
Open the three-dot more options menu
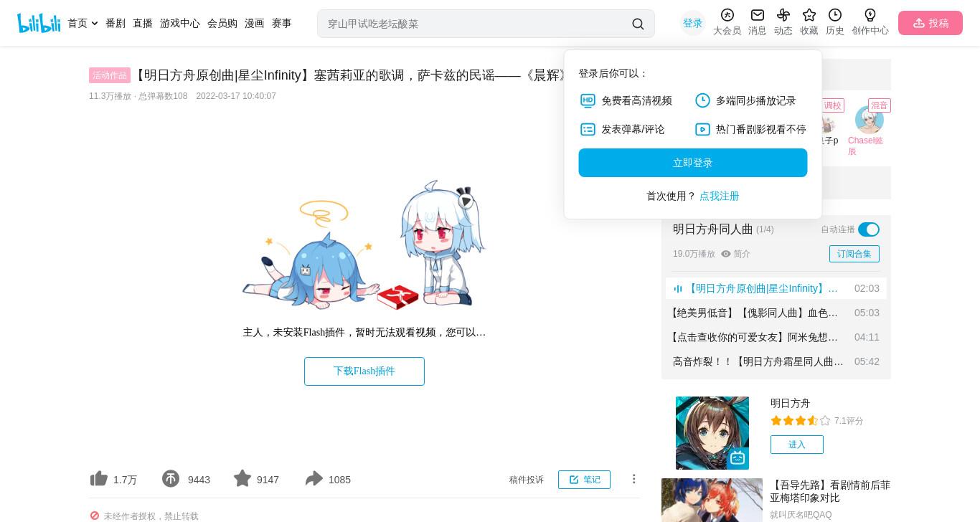tap(633, 479)
